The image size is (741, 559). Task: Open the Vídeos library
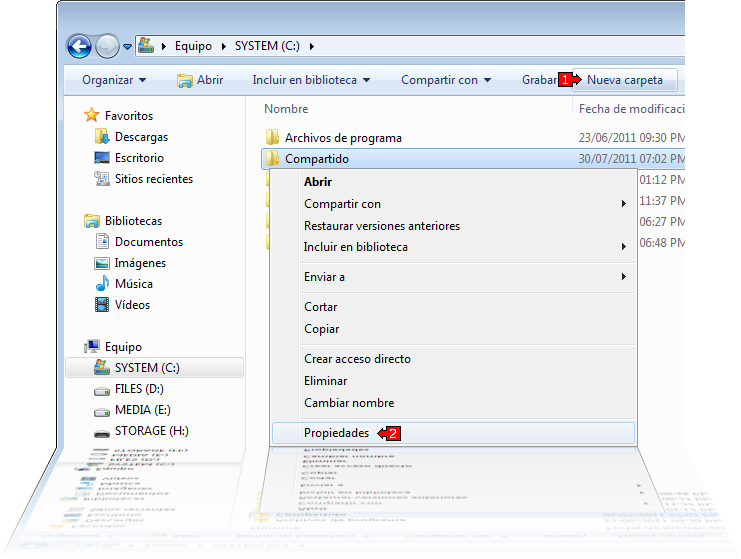(x=132, y=305)
